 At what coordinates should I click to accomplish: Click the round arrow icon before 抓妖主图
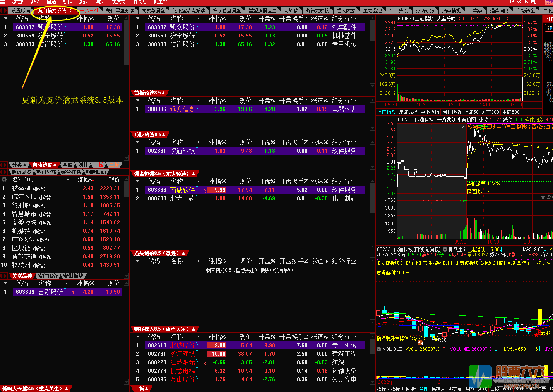(x=445, y=249)
